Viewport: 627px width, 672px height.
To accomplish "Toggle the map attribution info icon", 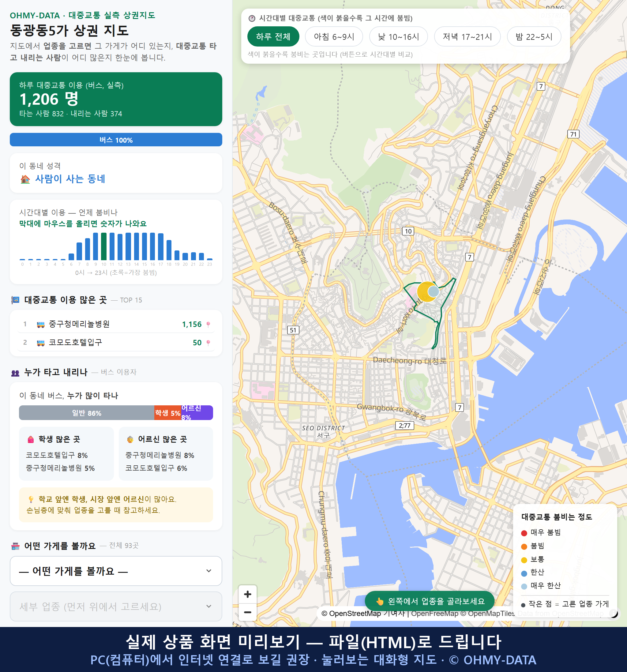I will tap(614, 613).
